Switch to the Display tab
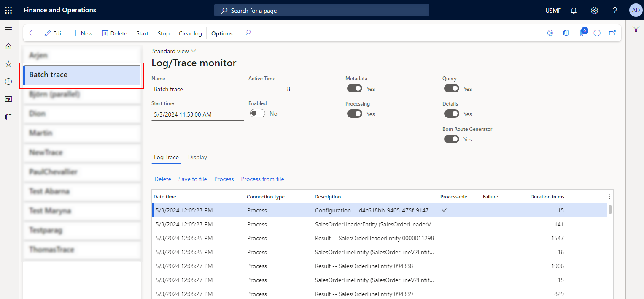Viewport: 644px width, 299px height. pos(197,158)
